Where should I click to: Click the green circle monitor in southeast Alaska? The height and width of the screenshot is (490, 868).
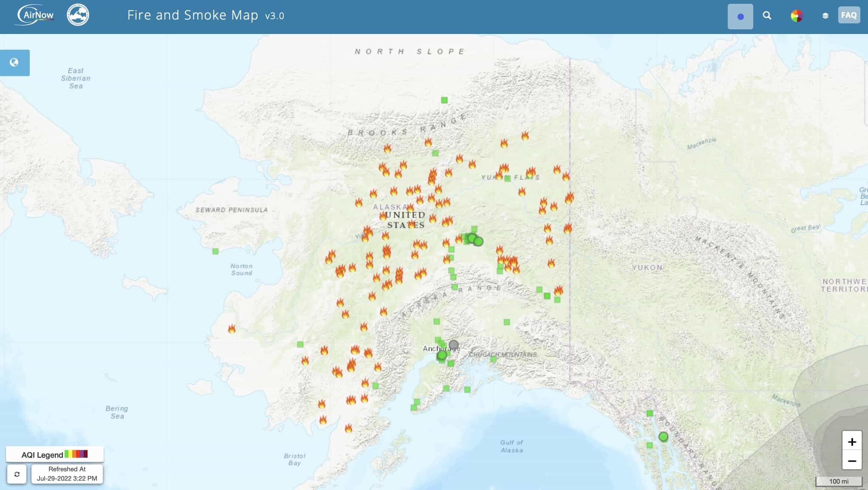663,437
